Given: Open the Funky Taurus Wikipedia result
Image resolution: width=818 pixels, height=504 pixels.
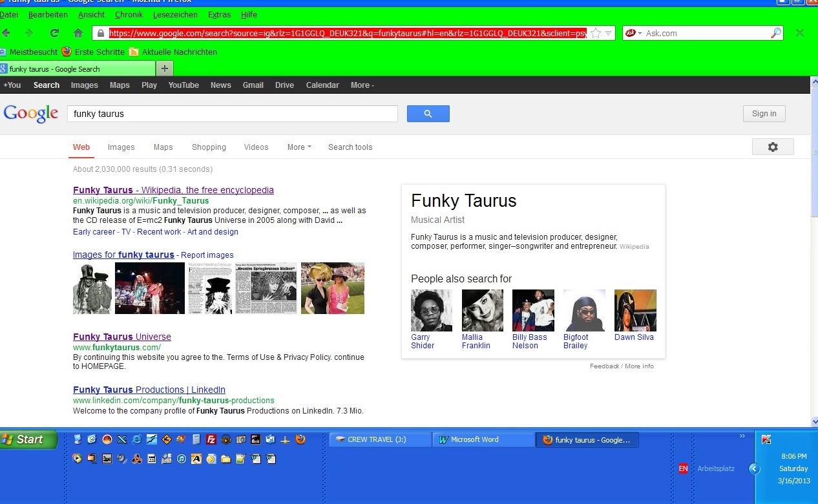Looking at the screenshot, I should pyautogui.click(x=173, y=190).
